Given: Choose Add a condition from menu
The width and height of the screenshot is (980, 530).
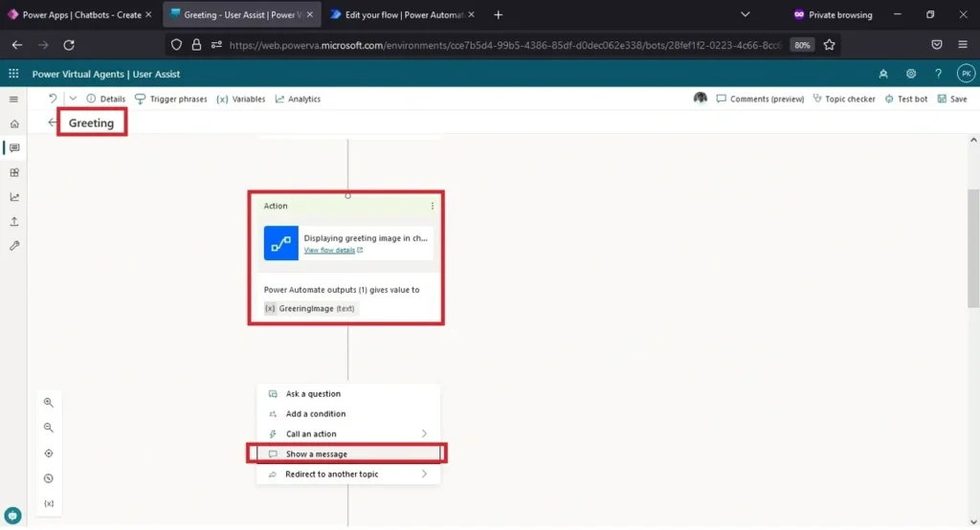Looking at the screenshot, I should [x=348, y=413].
